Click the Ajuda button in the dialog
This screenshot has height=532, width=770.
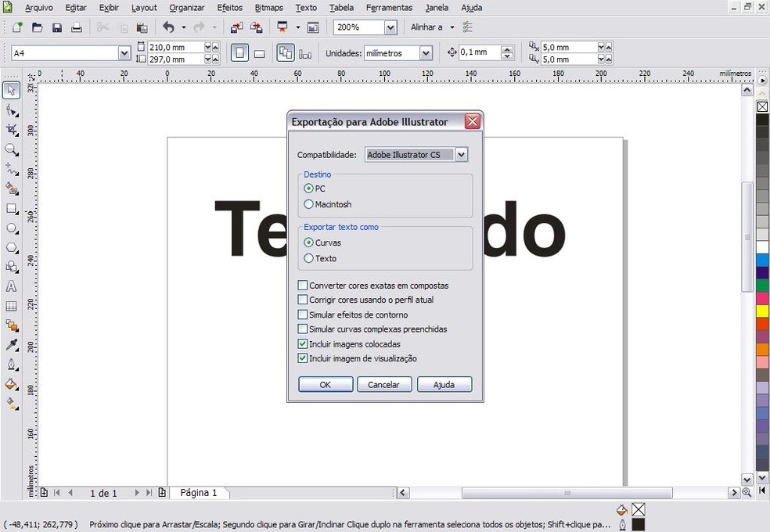[444, 384]
